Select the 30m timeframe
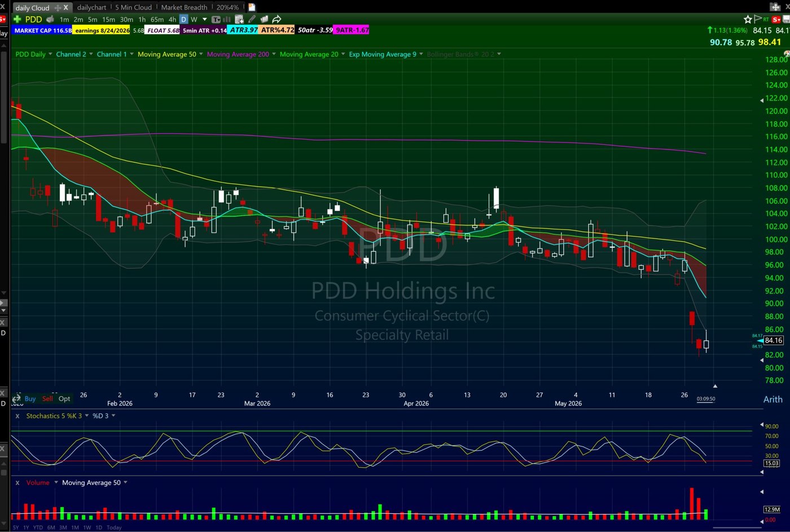This screenshot has height=532, width=790. [x=127, y=19]
